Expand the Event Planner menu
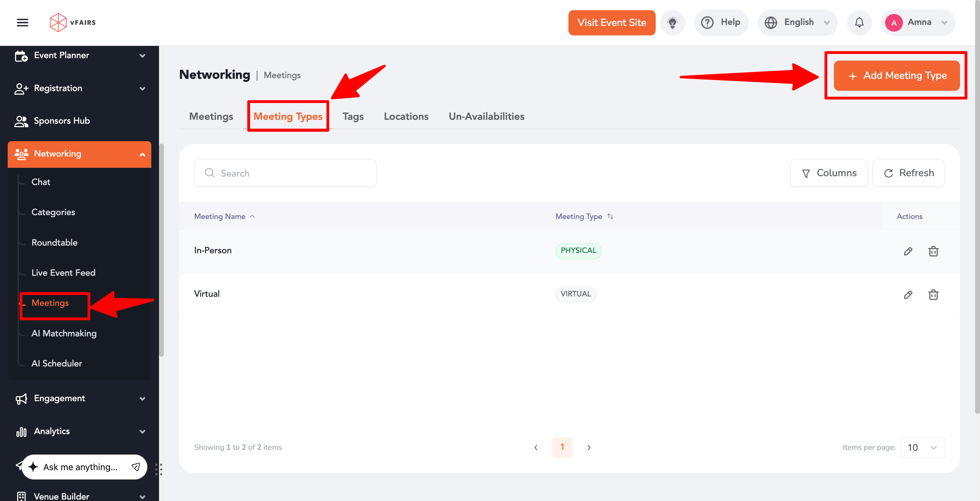This screenshot has height=501, width=980. [79, 56]
